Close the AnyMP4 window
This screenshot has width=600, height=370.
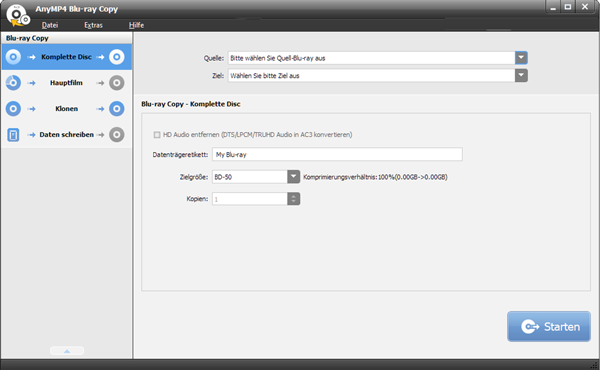point(585,7)
